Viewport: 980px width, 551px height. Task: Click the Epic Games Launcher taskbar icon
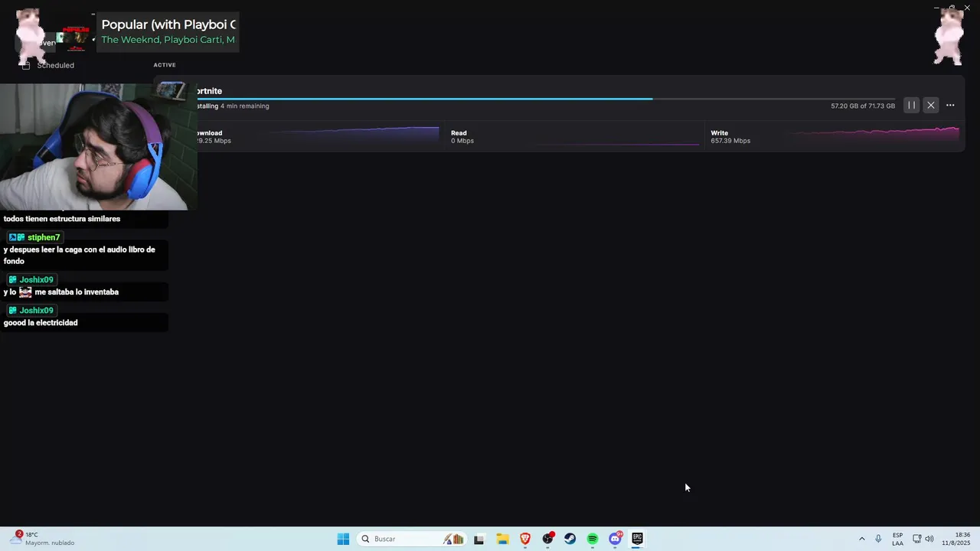tap(637, 539)
